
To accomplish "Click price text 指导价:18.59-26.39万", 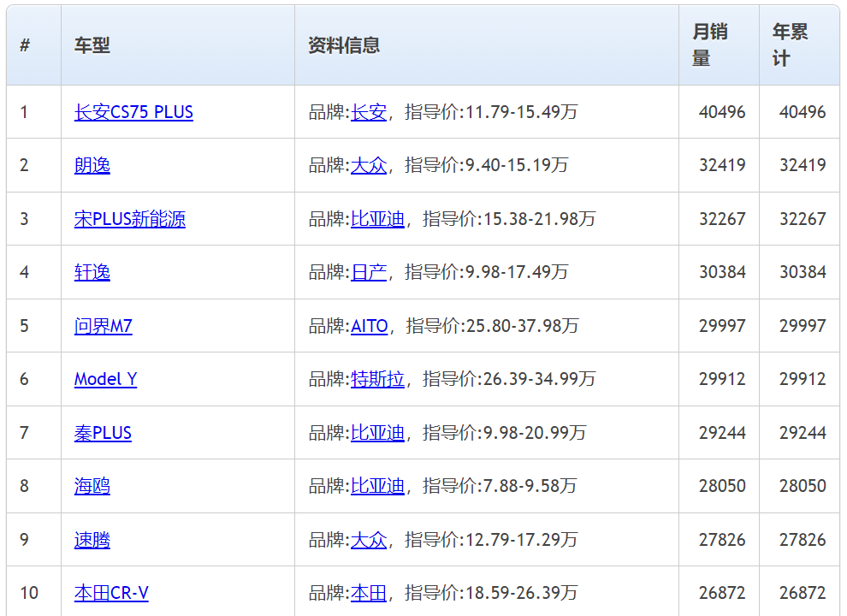I will [491, 593].
